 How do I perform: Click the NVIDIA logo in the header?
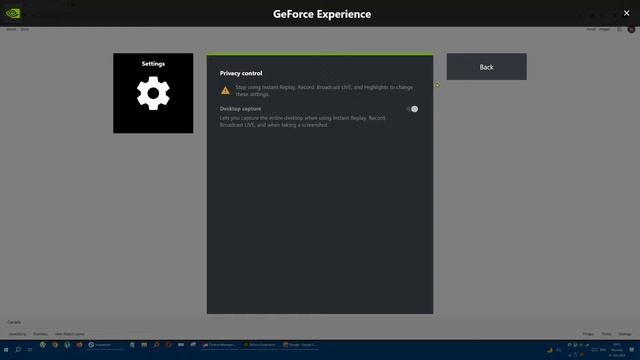tap(13, 13)
